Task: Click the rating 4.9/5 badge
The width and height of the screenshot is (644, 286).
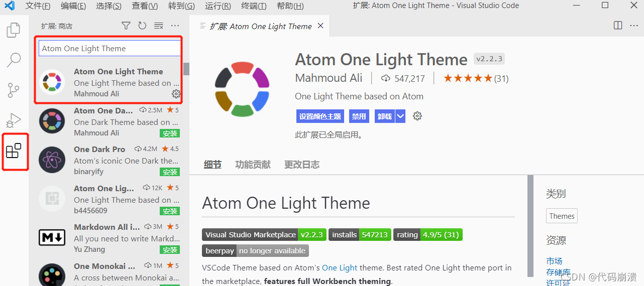Action: click(x=428, y=234)
